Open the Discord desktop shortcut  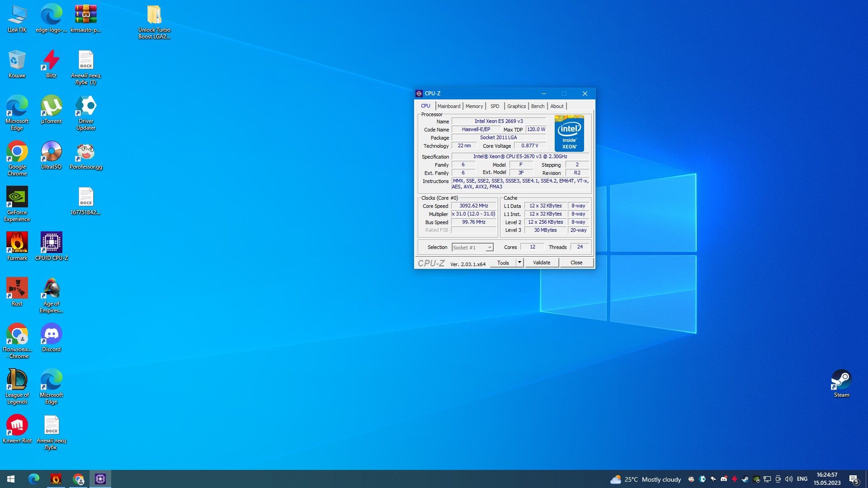click(51, 338)
